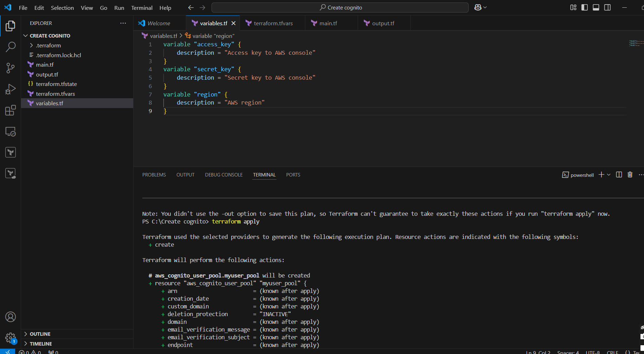Open errors and warnings status item
This screenshot has height=354, width=644.
point(30,352)
